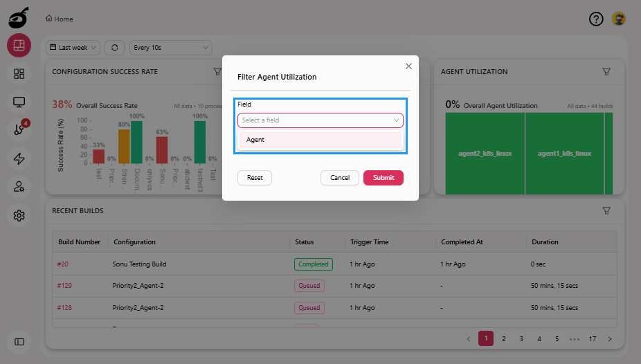Open build #20 link
This screenshot has width=641, height=364.
[x=62, y=264]
